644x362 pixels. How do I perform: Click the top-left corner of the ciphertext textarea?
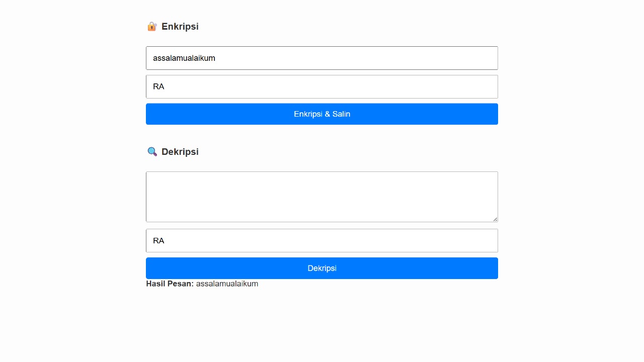click(149, 175)
